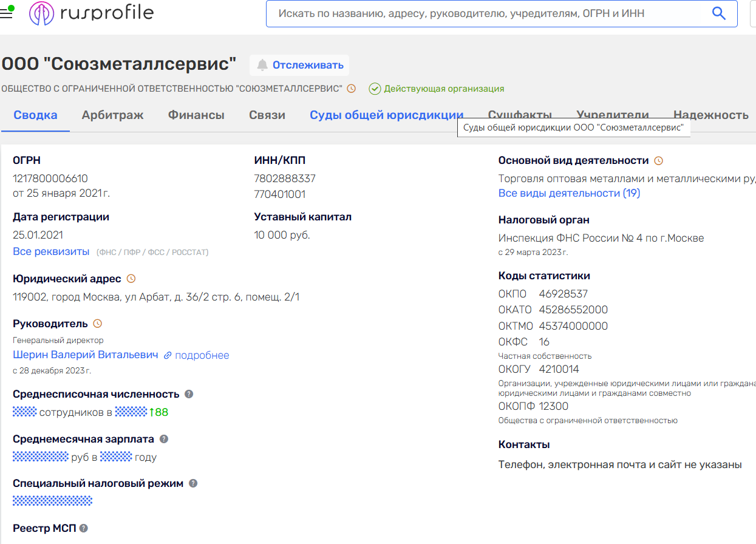This screenshot has width=756, height=544.
Task: Click the hidden special tax regime value
Action: [52, 501]
